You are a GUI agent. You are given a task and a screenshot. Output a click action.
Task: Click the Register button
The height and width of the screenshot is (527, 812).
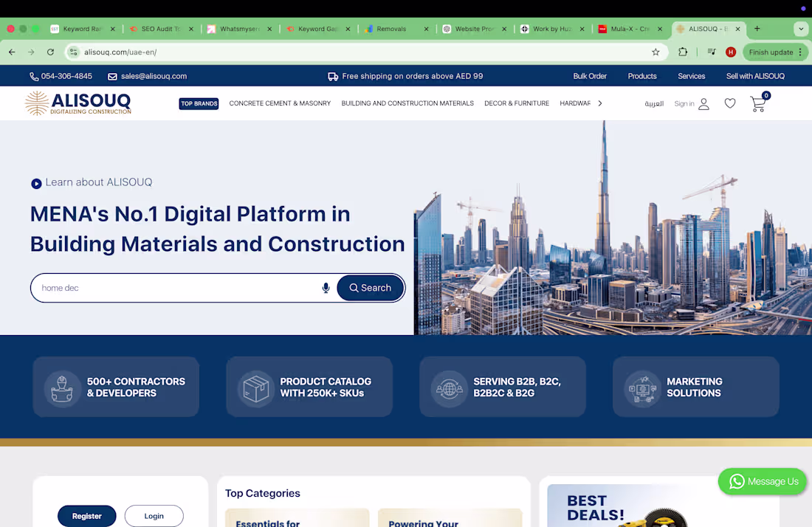pyautogui.click(x=86, y=516)
